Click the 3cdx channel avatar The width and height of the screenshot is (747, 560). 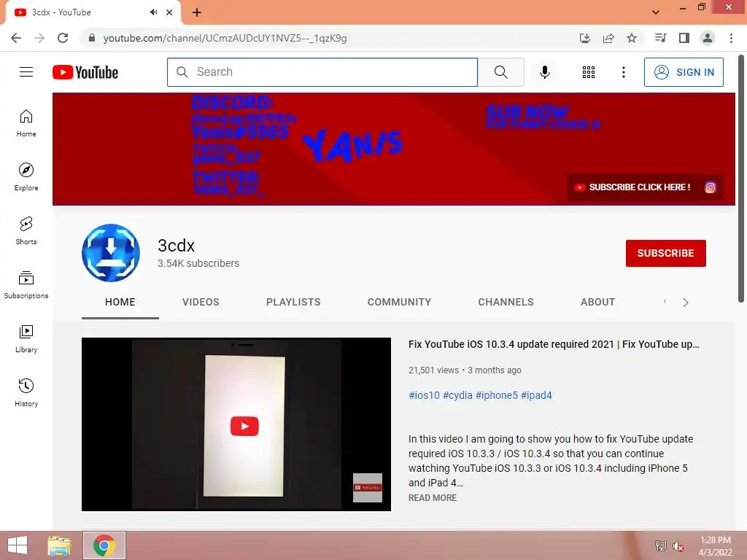click(x=111, y=253)
